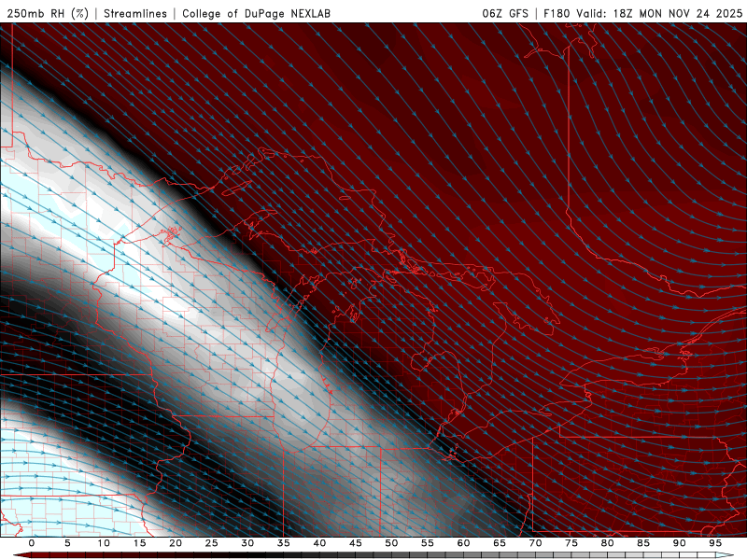Click the color scale label '65'
747x560 pixels.
(x=500, y=543)
